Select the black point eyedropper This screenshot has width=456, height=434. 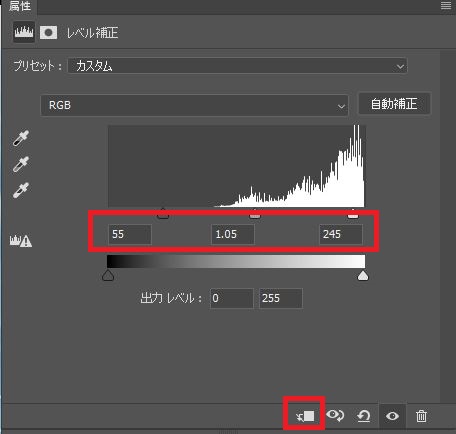click(x=21, y=138)
